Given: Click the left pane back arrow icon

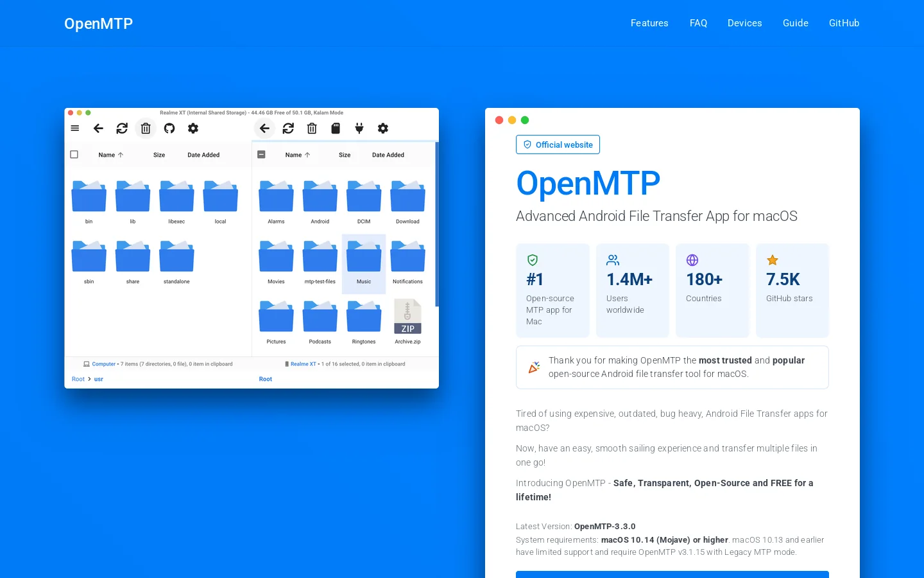Looking at the screenshot, I should (98, 128).
